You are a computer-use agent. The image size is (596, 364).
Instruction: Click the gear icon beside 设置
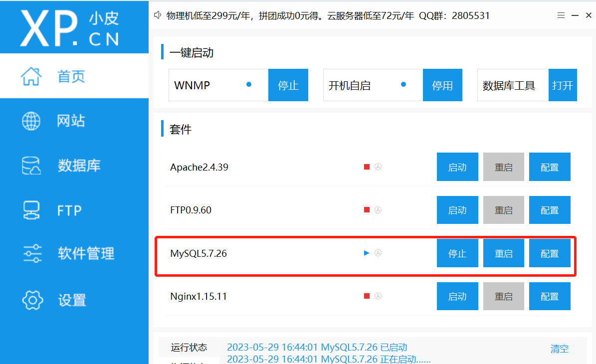point(32,300)
